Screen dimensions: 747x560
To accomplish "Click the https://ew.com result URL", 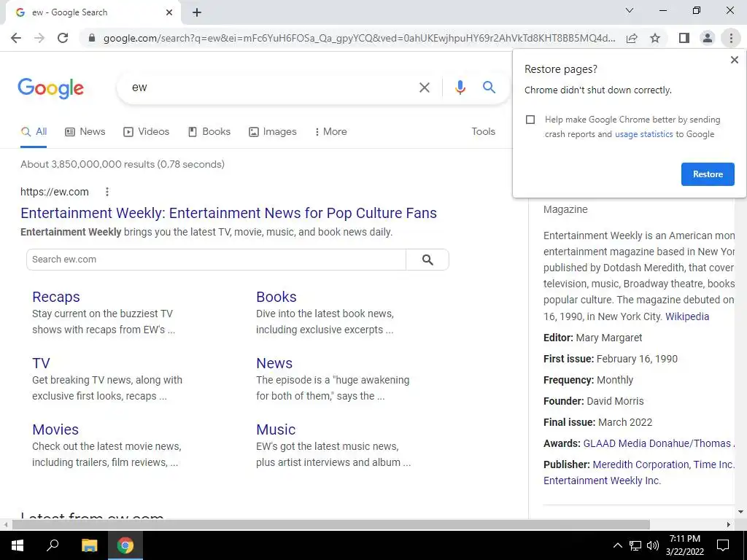I will point(54,192).
